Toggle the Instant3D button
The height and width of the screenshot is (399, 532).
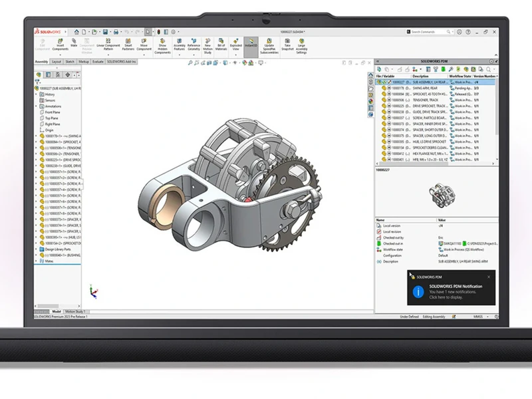(x=251, y=47)
